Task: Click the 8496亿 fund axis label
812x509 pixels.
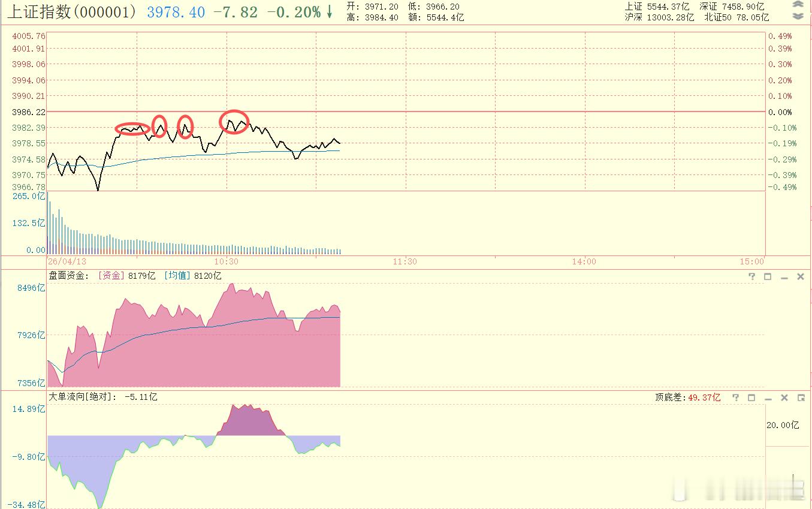Action: (x=32, y=288)
